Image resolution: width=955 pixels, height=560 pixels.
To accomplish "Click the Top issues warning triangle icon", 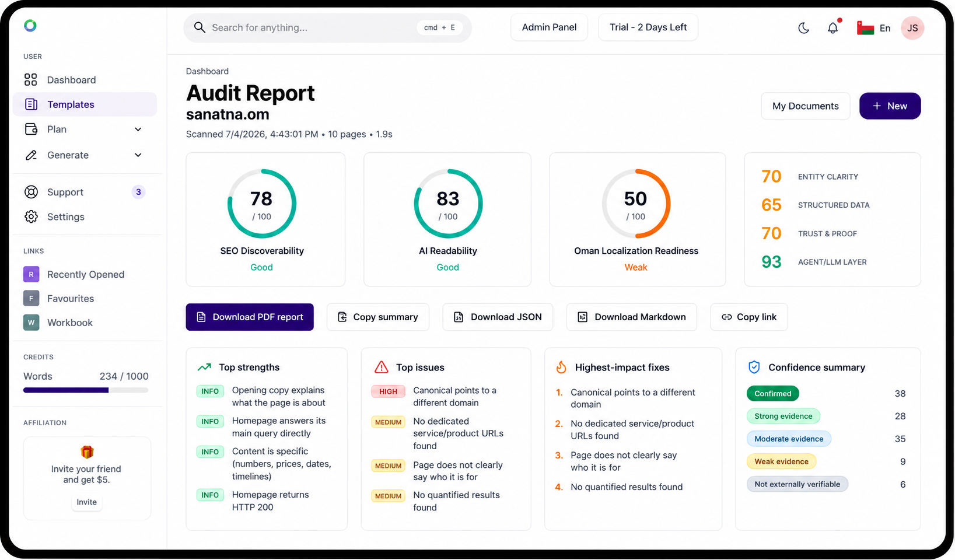I will [381, 367].
